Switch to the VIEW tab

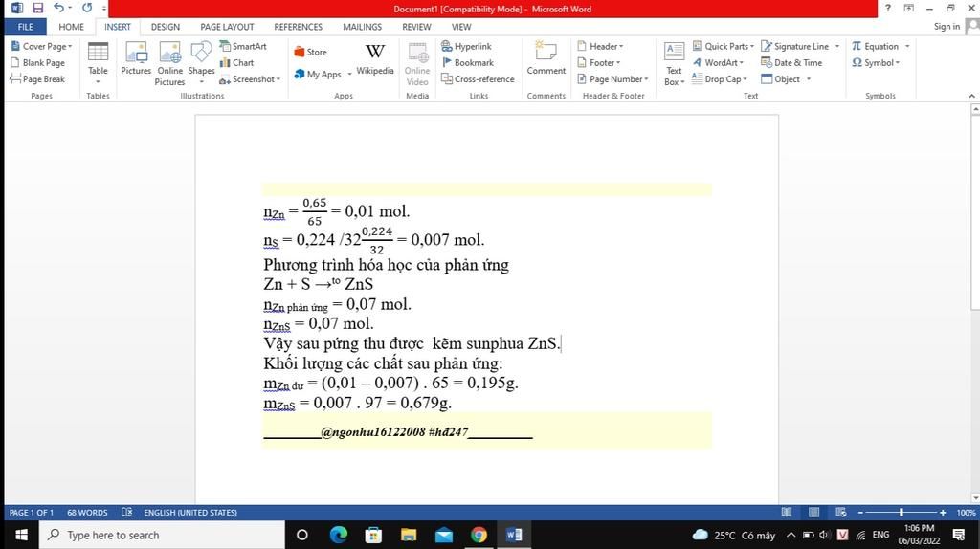click(x=461, y=27)
